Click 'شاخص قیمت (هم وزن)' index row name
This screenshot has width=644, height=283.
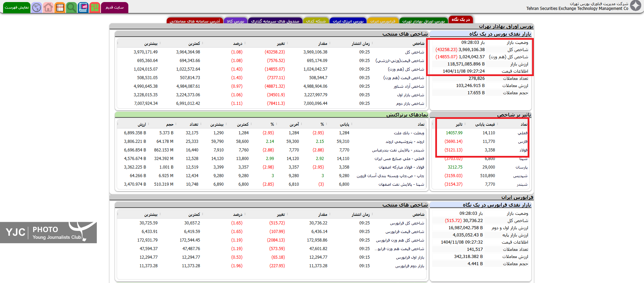coord(404,78)
